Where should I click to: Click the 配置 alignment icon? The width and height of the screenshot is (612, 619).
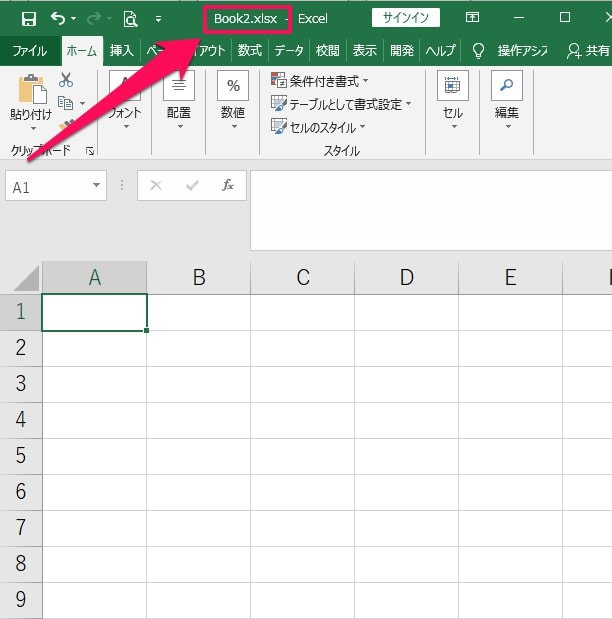179,85
